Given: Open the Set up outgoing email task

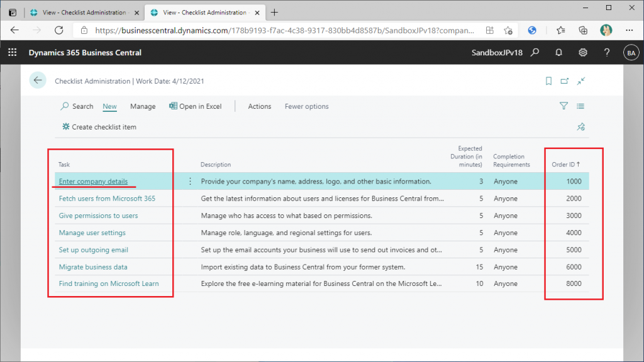Looking at the screenshot, I should click(x=94, y=250).
